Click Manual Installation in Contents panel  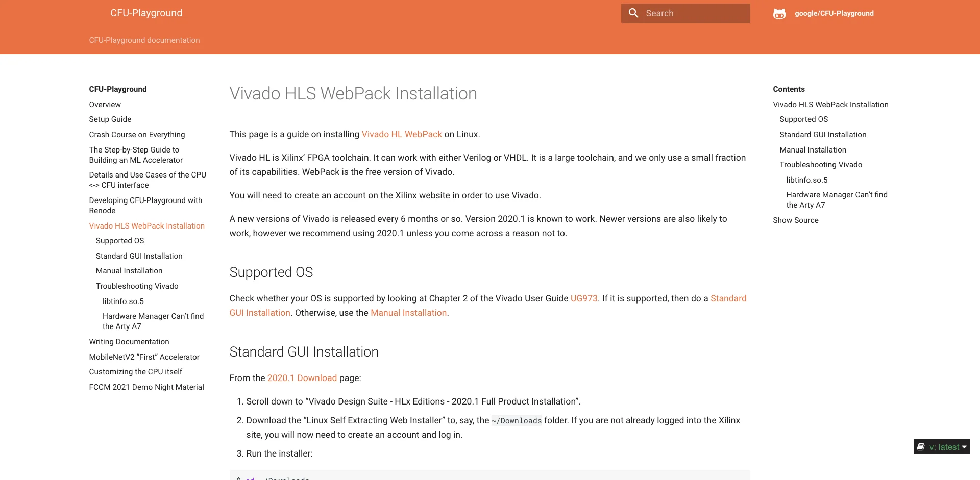[x=813, y=150]
